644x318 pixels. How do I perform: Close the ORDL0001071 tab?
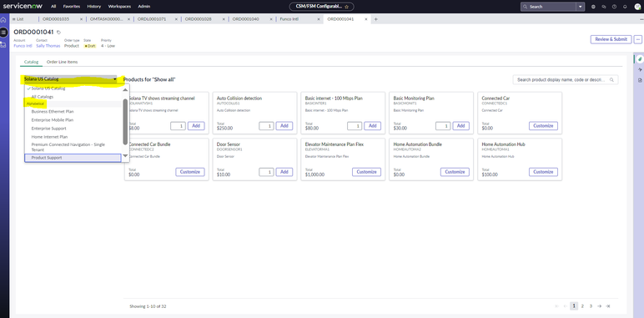coord(176,19)
